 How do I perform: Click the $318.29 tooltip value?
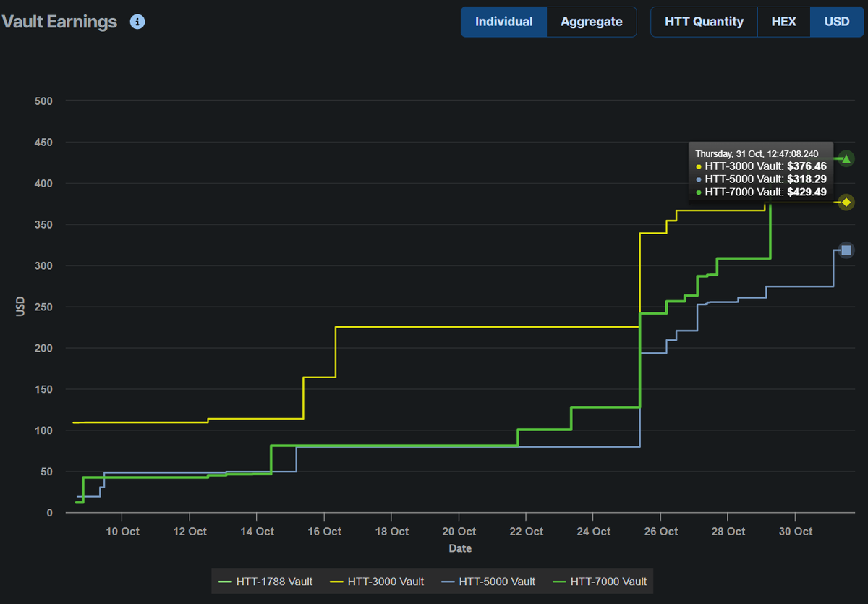point(807,179)
